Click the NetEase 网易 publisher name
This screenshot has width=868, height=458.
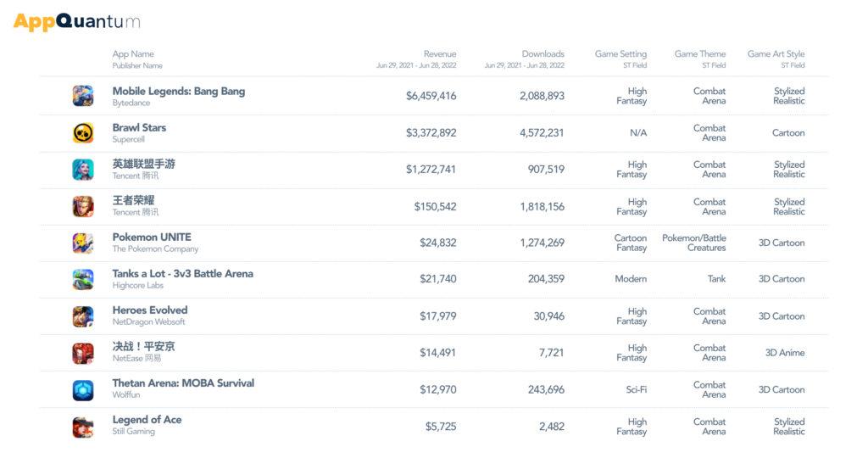[136, 359]
